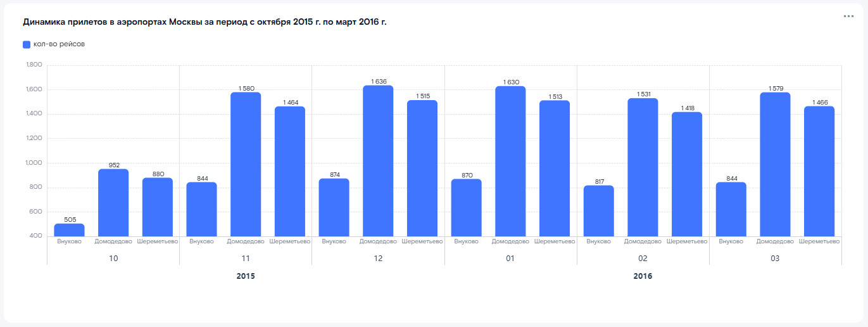868x327 pixels.
Task: Click the Домодедово bar labeled 1 630
Action: (510, 162)
